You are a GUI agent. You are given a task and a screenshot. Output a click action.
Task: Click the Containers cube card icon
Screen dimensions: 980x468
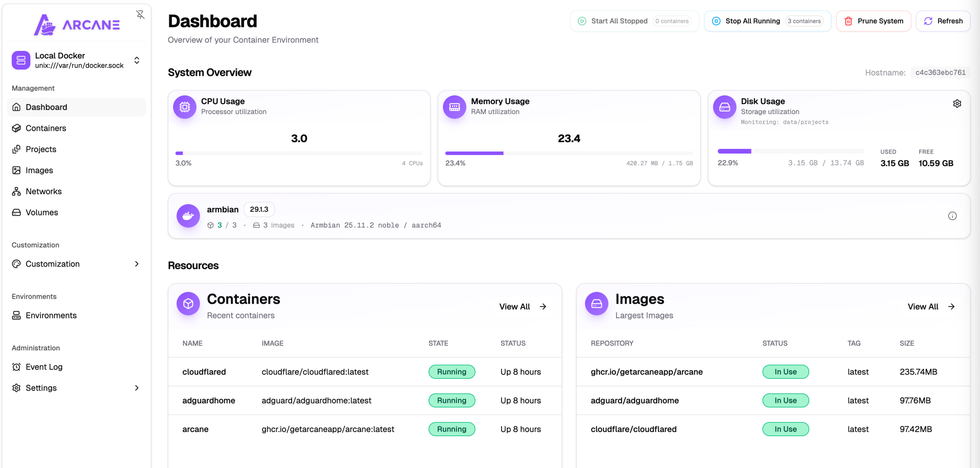pos(188,304)
